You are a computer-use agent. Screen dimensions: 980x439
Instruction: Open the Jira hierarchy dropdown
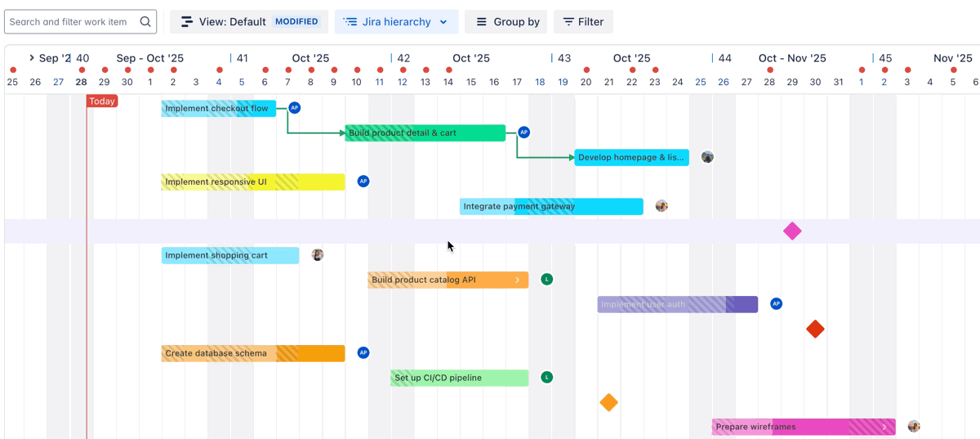(396, 22)
